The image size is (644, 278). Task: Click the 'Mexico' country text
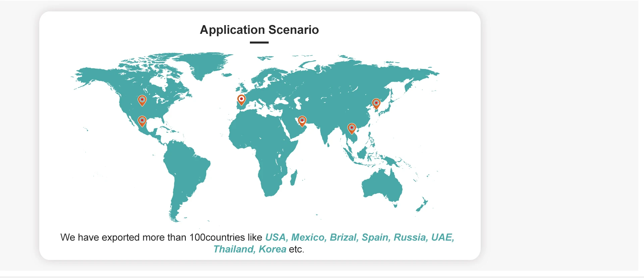[308, 237]
